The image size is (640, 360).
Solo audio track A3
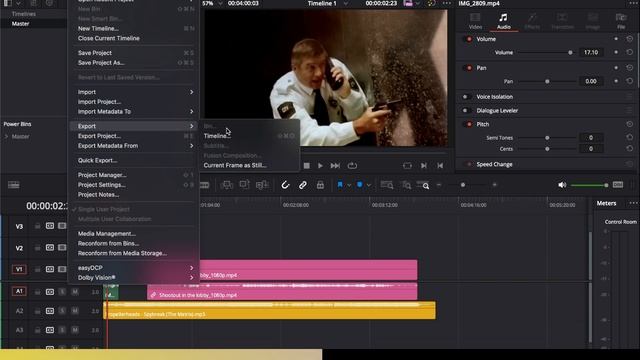pos(62,329)
